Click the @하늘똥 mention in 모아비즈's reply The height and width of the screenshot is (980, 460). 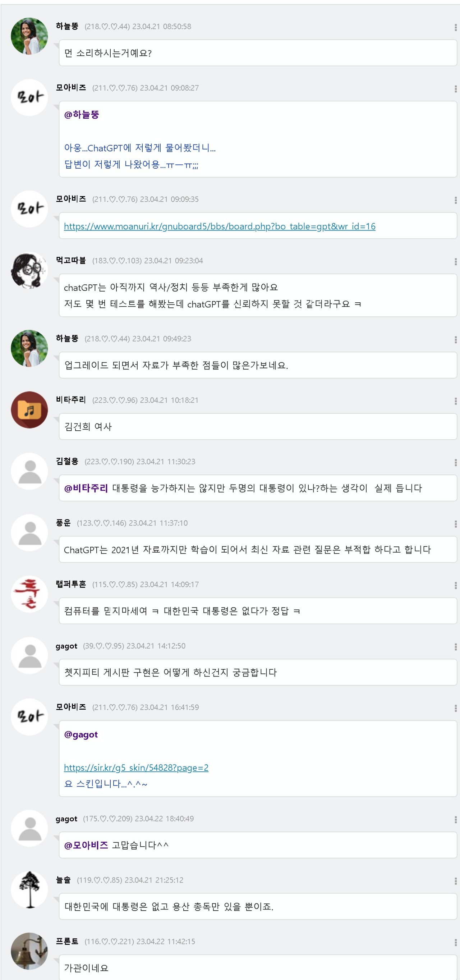tap(81, 115)
